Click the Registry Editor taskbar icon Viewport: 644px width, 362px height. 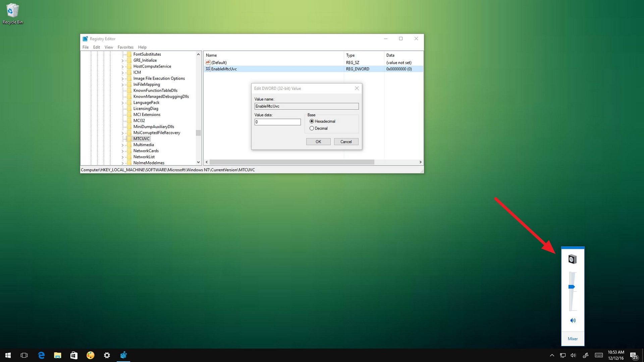123,355
